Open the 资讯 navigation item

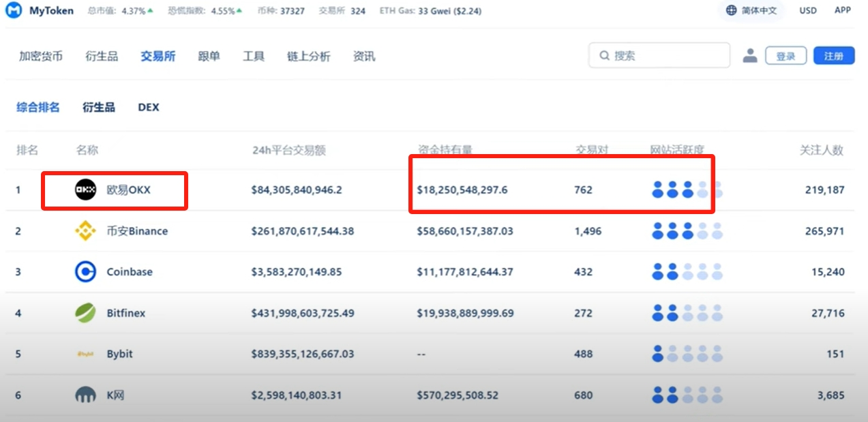364,56
